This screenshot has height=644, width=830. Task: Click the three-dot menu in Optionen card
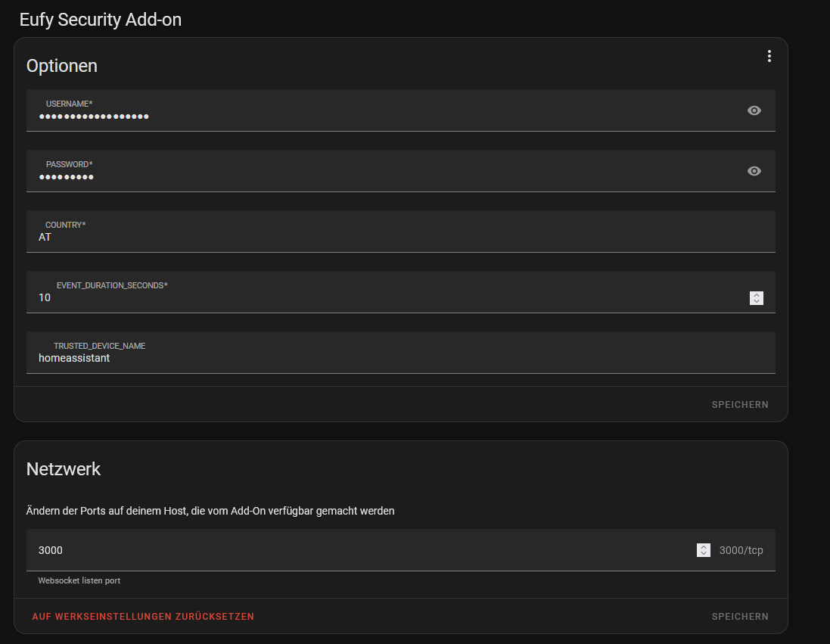coord(769,56)
